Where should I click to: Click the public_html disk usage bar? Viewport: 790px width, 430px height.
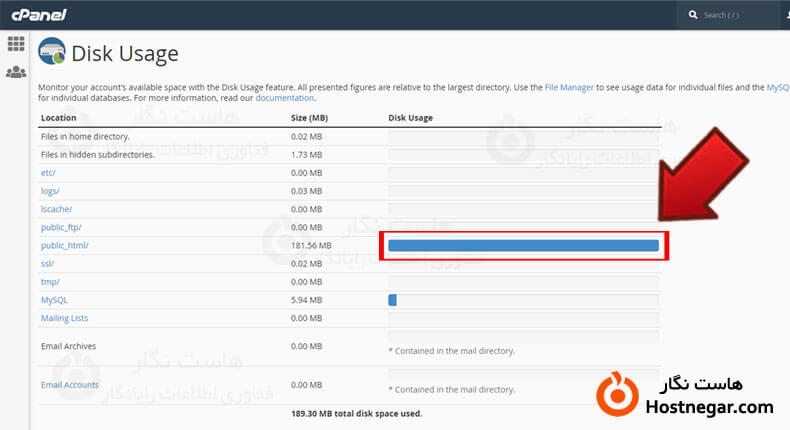[x=523, y=245]
